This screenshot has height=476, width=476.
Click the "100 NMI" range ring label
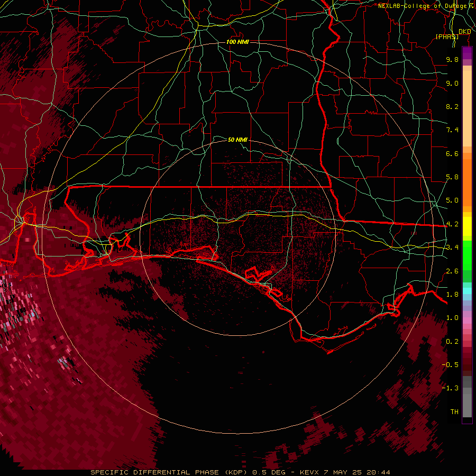[x=237, y=42]
